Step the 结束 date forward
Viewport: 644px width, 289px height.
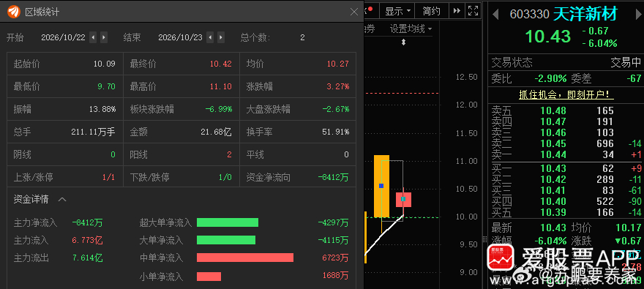pyautogui.click(x=221, y=37)
